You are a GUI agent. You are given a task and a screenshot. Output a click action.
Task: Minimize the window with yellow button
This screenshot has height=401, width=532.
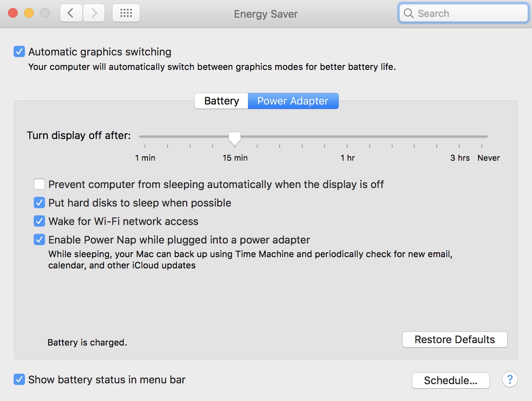(29, 13)
